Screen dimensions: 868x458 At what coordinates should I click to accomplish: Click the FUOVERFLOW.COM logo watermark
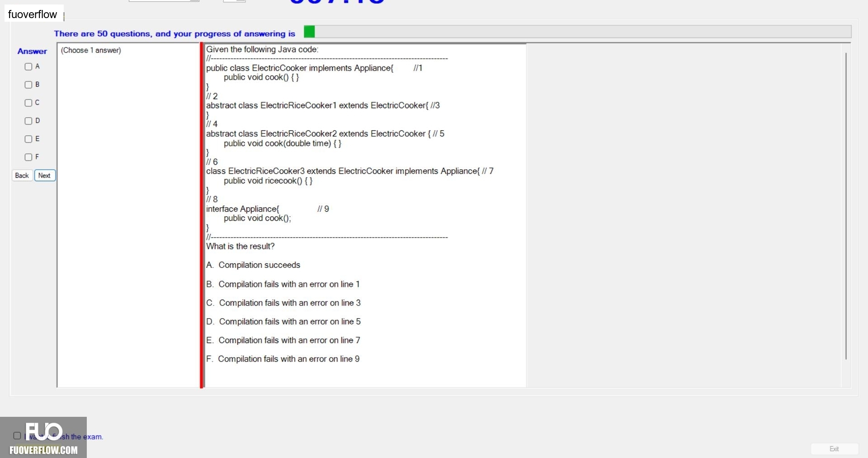tap(43, 438)
